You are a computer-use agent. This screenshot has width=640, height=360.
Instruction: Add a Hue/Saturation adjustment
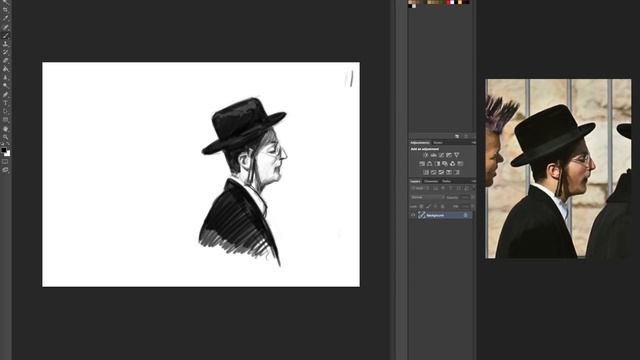[422, 164]
